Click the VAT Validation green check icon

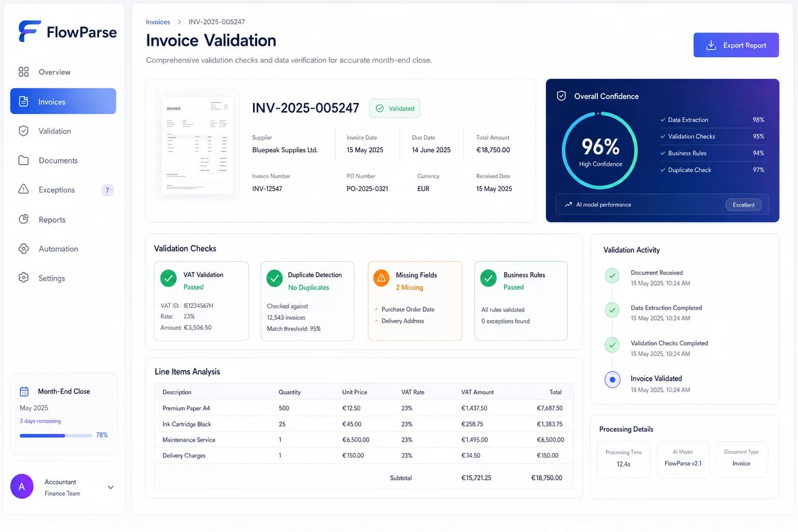pos(168,278)
